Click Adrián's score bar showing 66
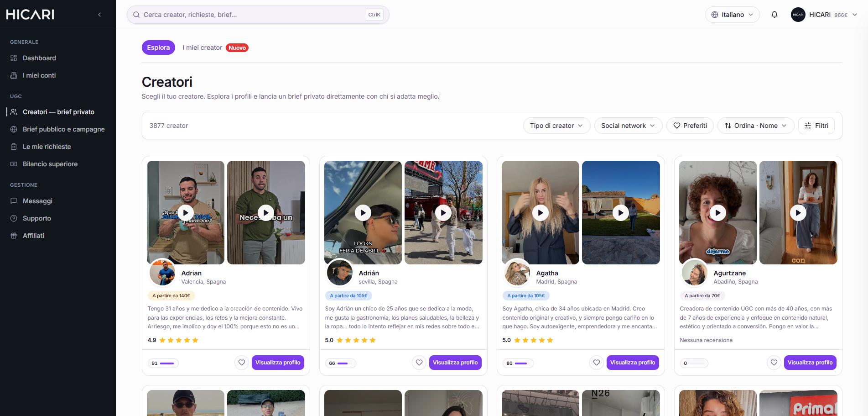The width and height of the screenshot is (868, 416). click(x=340, y=363)
